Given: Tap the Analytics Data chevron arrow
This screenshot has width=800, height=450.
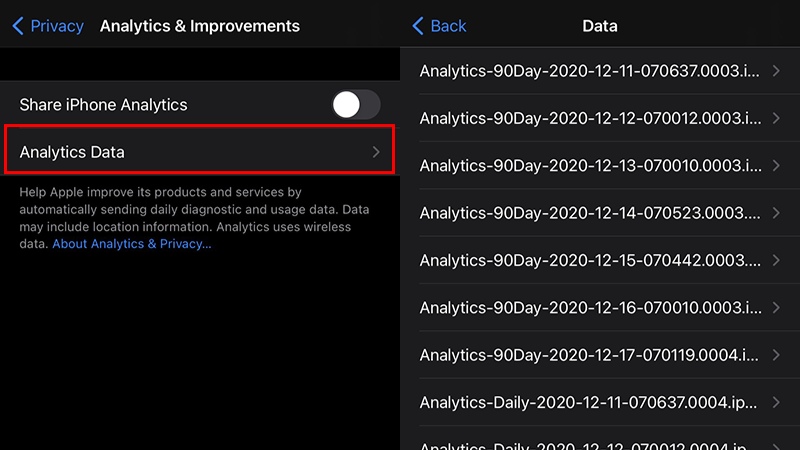Looking at the screenshot, I should point(376,152).
